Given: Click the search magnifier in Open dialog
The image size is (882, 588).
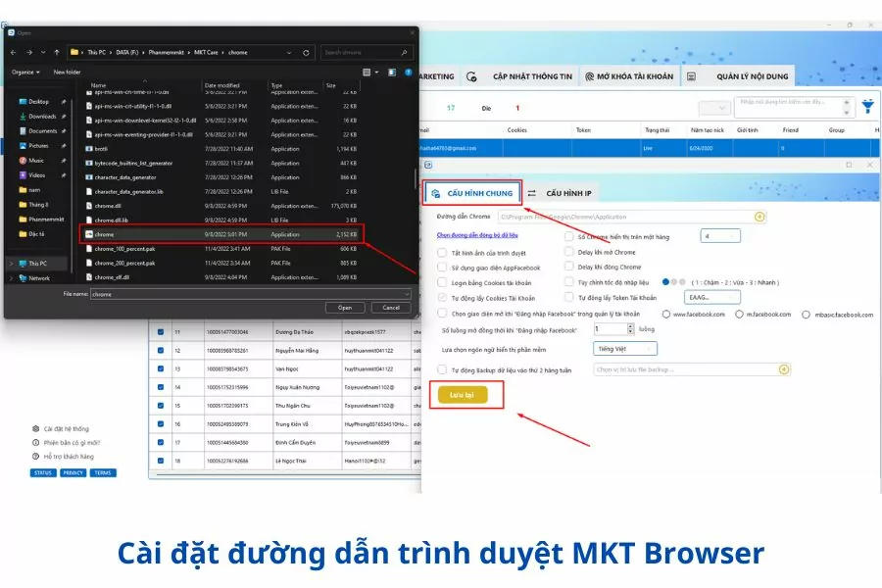Looking at the screenshot, I should 404,52.
